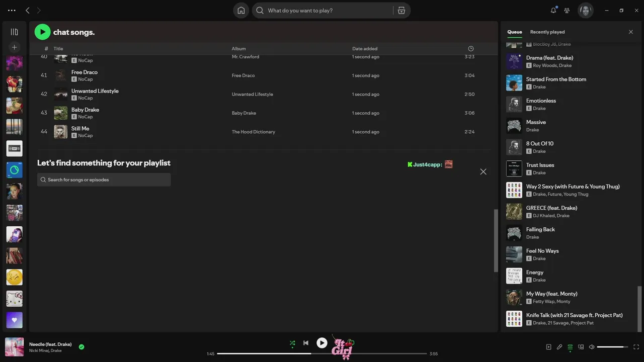Expand Your Library sidebar
The image size is (644, 362).
14,32
